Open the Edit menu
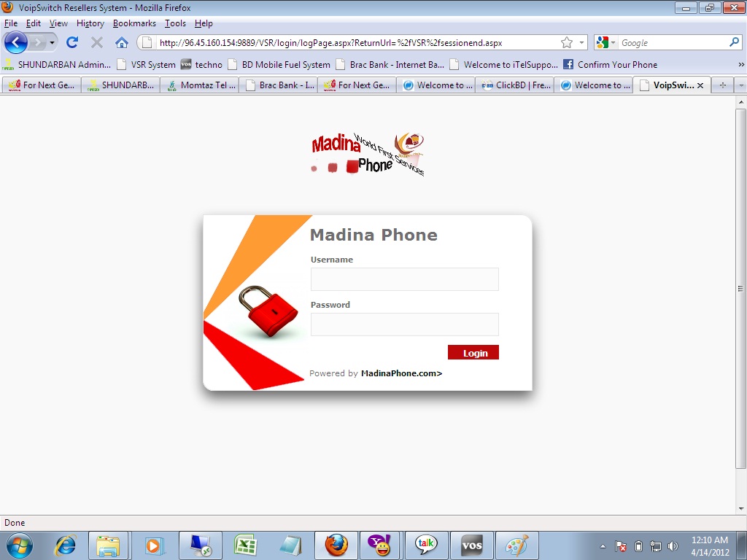 34,23
